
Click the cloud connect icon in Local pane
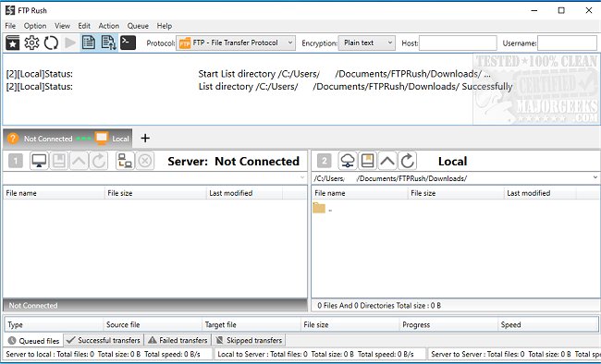pyautogui.click(x=348, y=161)
